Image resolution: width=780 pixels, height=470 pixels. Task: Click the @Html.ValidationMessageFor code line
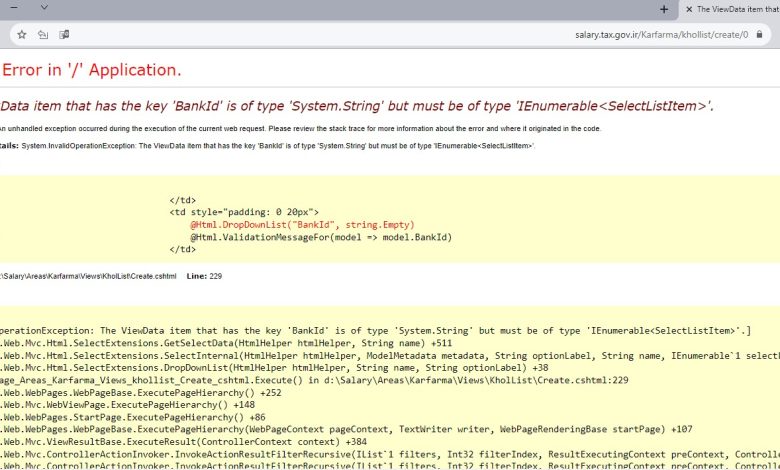coord(321,237)
